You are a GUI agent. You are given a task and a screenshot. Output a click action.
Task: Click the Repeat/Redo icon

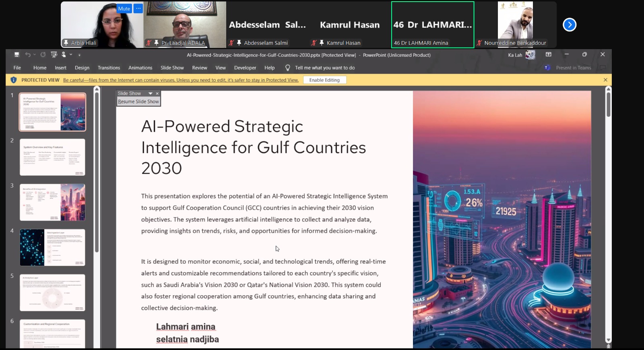click(43, 54)
